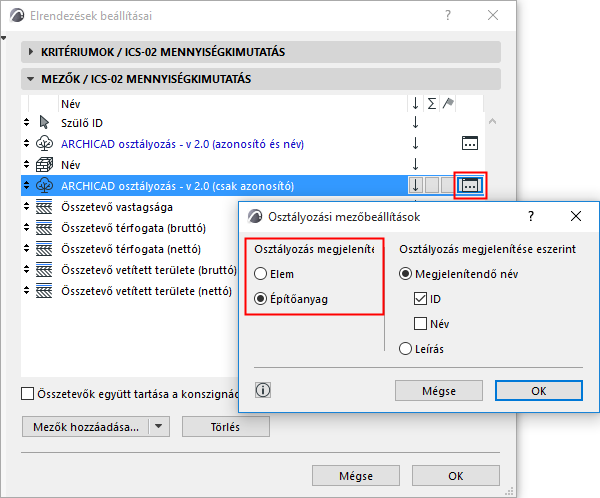Click the building material icon next to Név
The image size is (600, 498).
[x=44, y=165]
